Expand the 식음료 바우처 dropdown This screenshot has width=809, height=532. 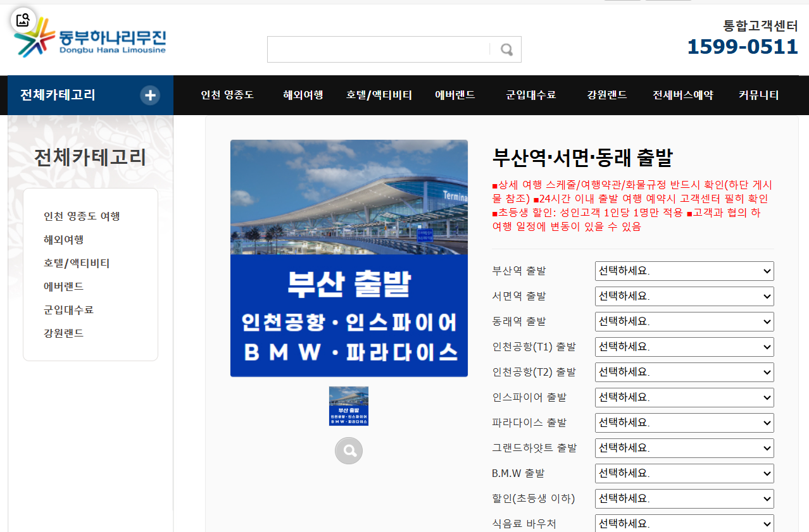point(684,523)
